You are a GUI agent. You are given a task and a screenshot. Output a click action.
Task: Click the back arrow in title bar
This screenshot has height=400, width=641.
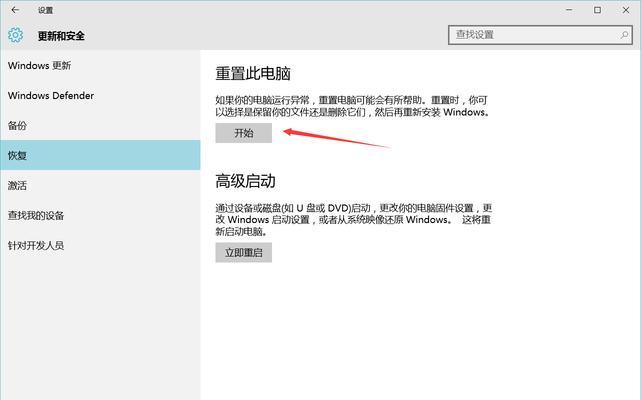pyautogui.click(x=15, y=10)
